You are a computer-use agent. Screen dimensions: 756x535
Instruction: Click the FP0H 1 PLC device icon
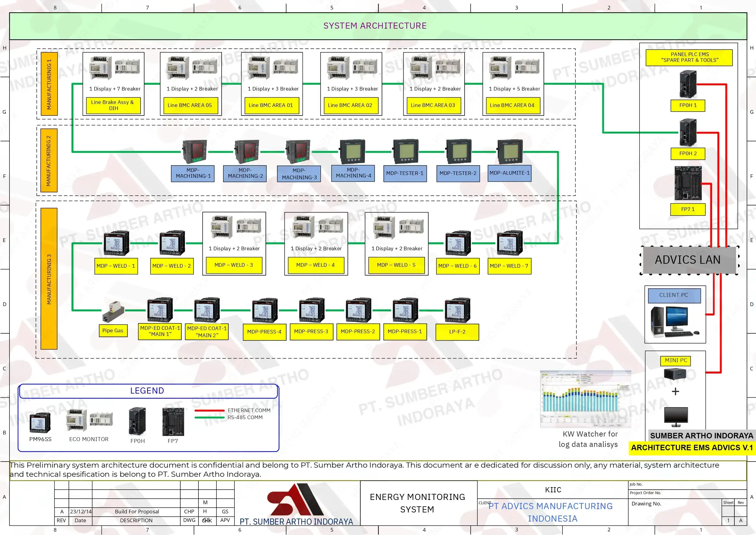click(688, 84)
